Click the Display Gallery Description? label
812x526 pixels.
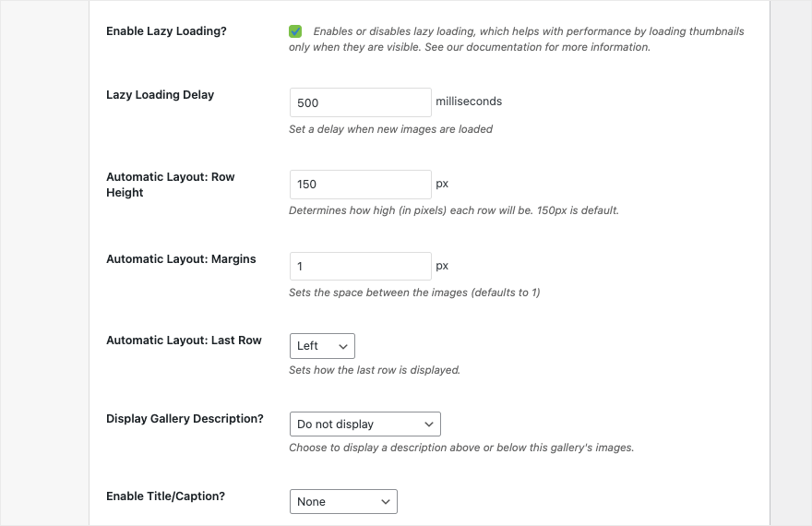coord(185,418)
